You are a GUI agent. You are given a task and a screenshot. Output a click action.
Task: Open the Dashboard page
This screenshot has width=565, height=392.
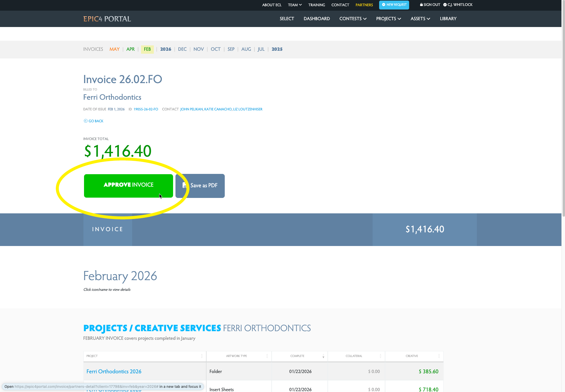pyautogui.click(x=317, y=19)
